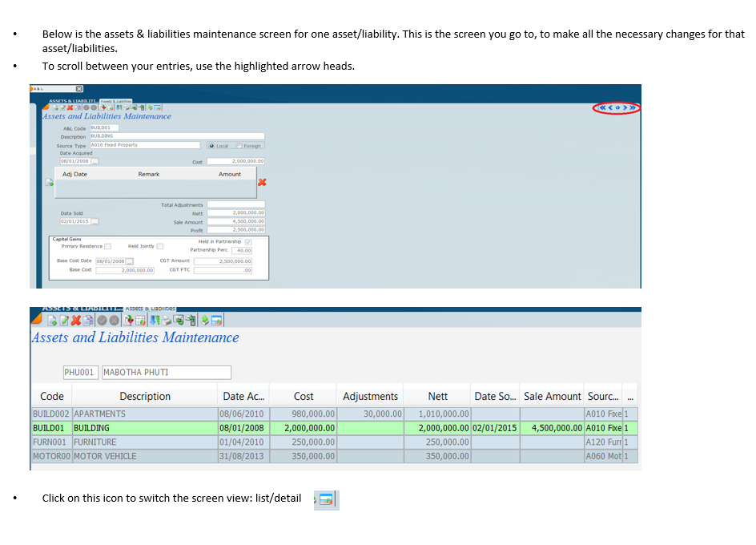
Task: Open date picker beside Base Cost Date
Action: pyautogui.click(x=128, y=261)
